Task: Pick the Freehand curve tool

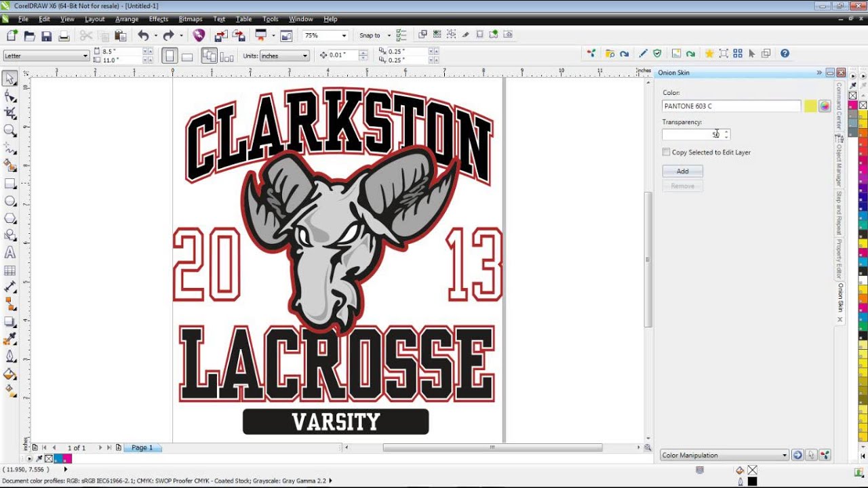Action: click(10, 148)
